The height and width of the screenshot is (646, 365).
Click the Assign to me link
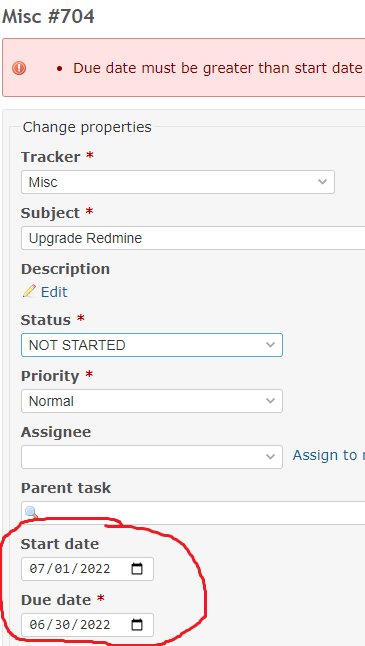[x=329, y=455]
